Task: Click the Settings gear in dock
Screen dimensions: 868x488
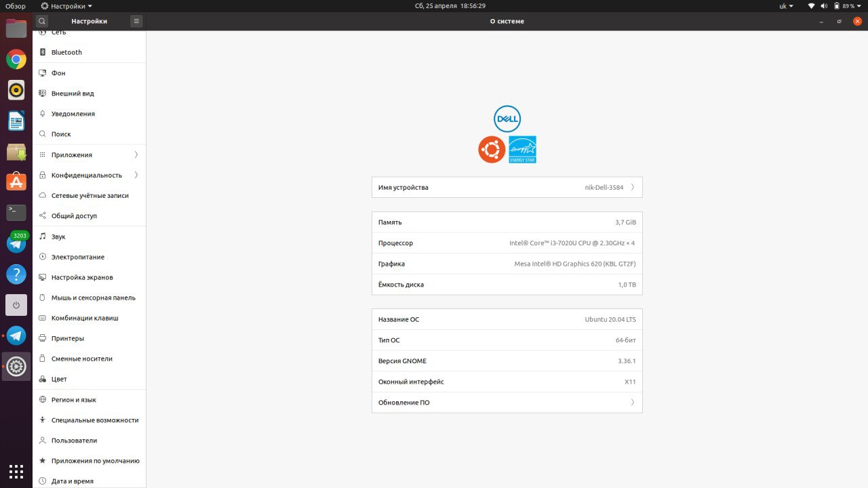Action: tap(16, 366)
